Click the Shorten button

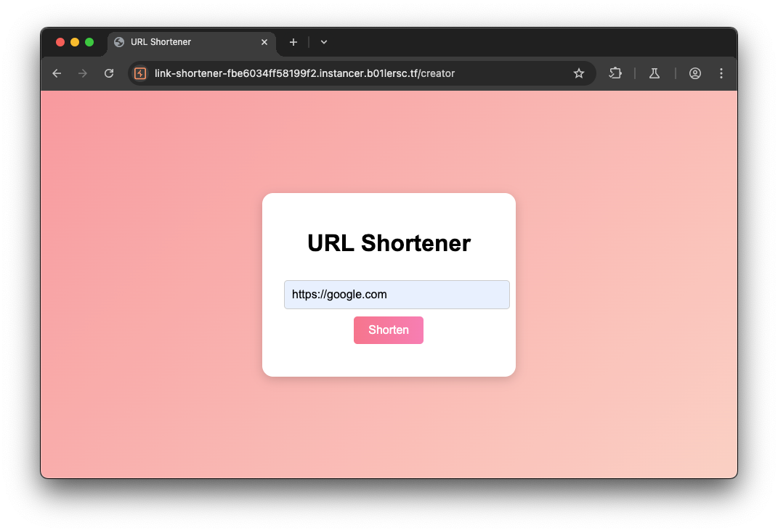pos(389,330)
